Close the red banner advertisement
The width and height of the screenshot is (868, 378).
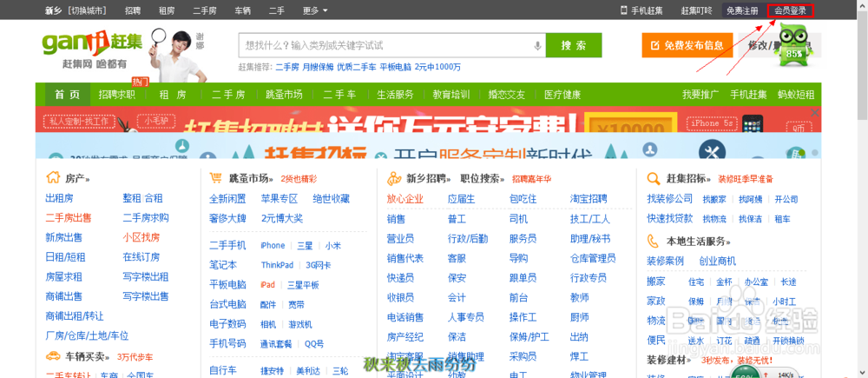pos(814,112)
